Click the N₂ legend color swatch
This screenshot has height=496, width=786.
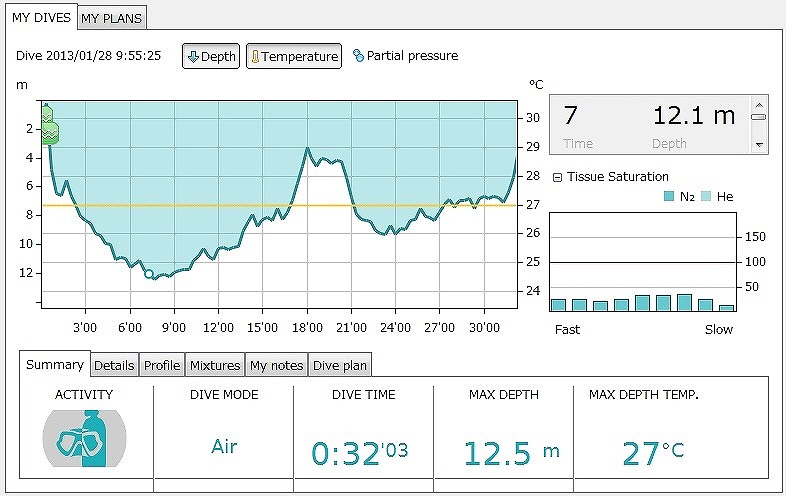pos(669,197)
